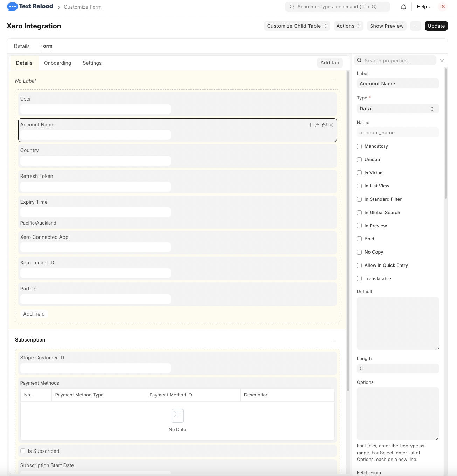Tick the In List View checkbox
457x476 pixels.
(359, 186)
